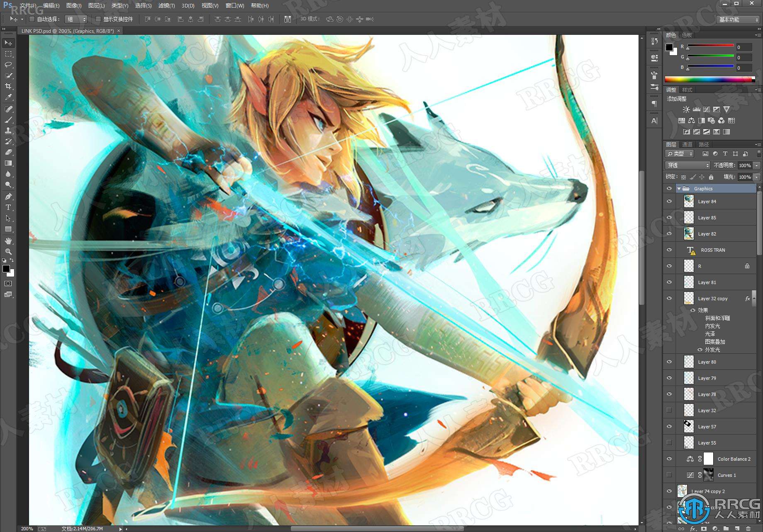Select the Zoom tool

tap(8, 252)
